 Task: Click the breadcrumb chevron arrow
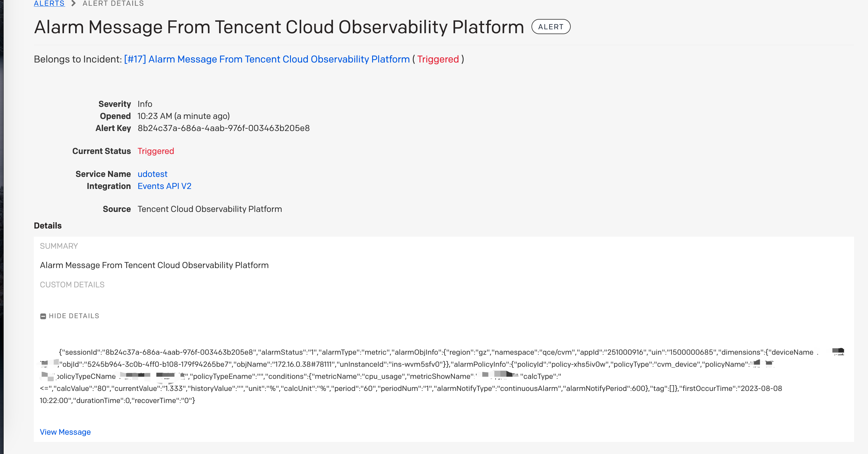click(73, 4)
